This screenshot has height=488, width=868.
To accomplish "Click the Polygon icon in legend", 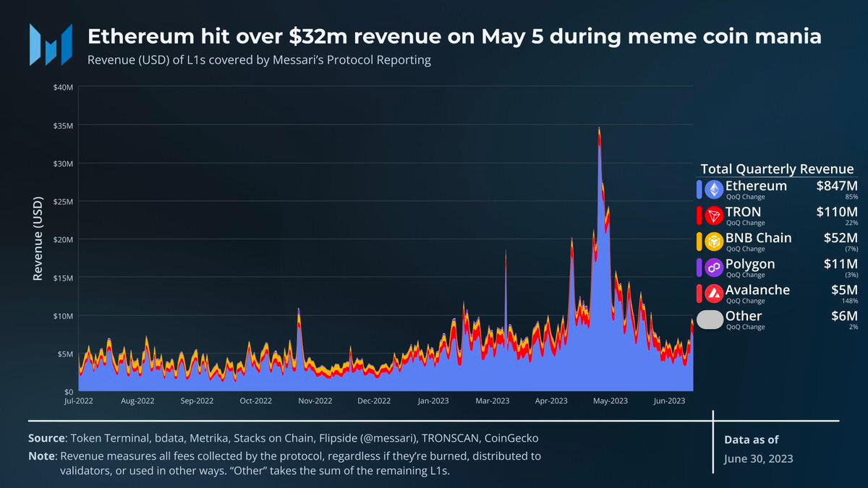I will [x=714, y=267].
